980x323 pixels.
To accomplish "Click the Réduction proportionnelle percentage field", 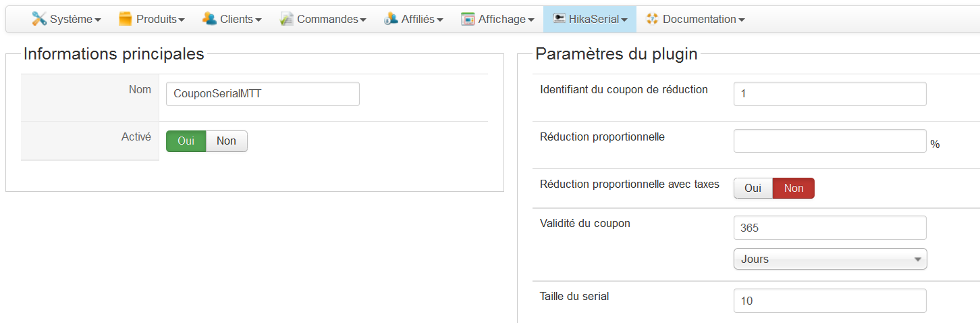I will coord(829,141).
